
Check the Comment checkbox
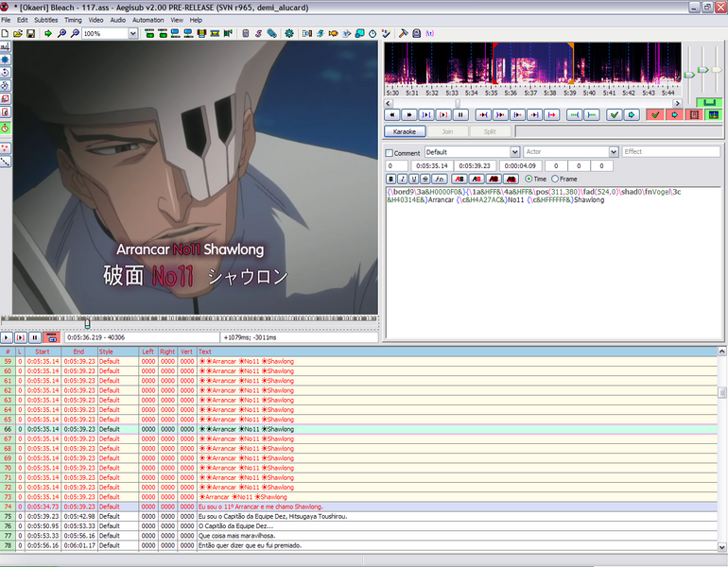click(390, 153)
